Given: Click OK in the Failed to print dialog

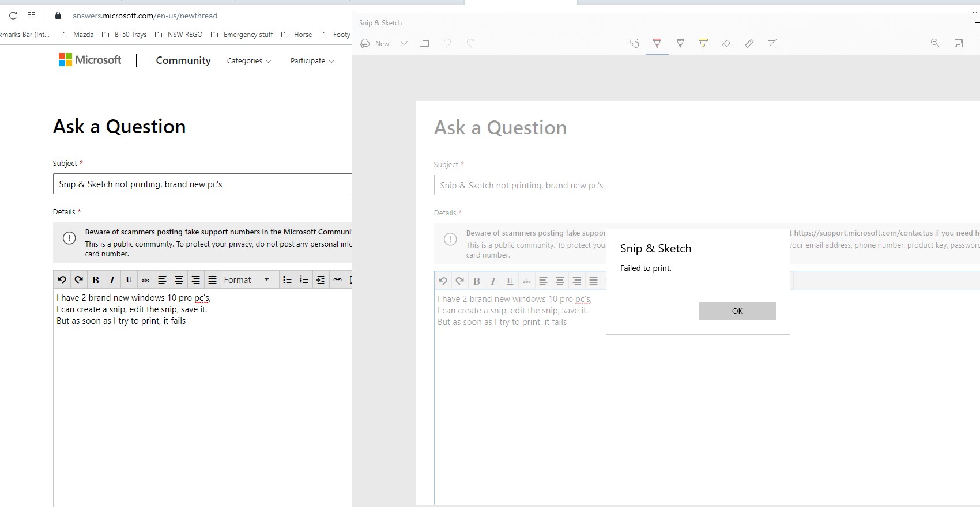Looking at the screenshot, I should click(x=737, y=311).
